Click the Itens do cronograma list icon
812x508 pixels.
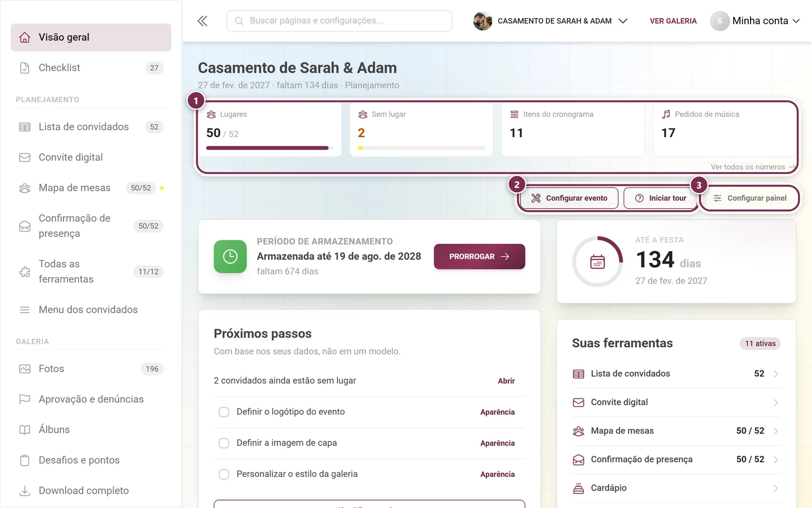[514, 114]
